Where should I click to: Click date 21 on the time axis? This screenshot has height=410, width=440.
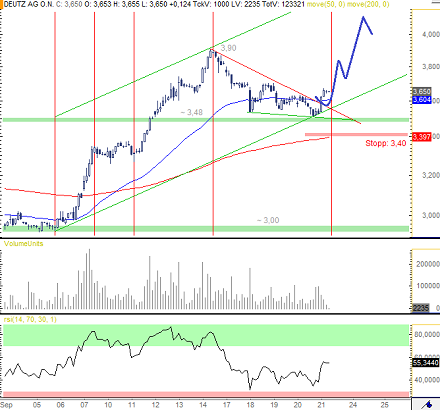pyautogui.click(x=321, y=405)
